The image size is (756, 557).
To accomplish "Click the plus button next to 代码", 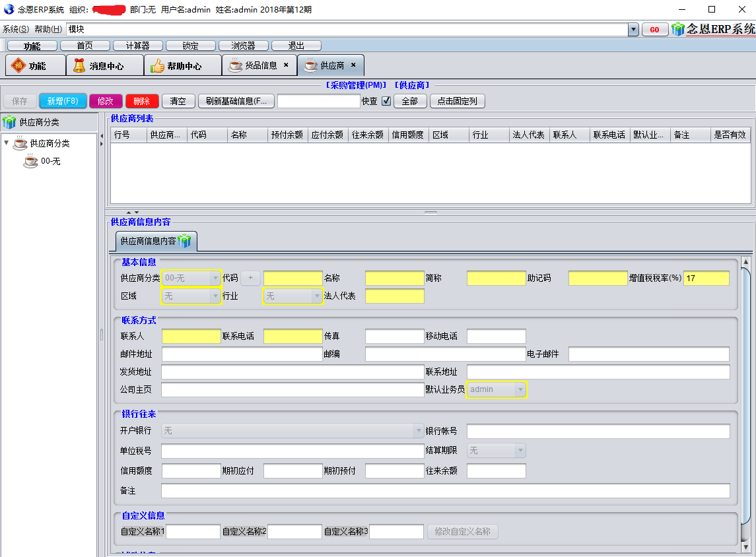I will [x=250, y=278].
